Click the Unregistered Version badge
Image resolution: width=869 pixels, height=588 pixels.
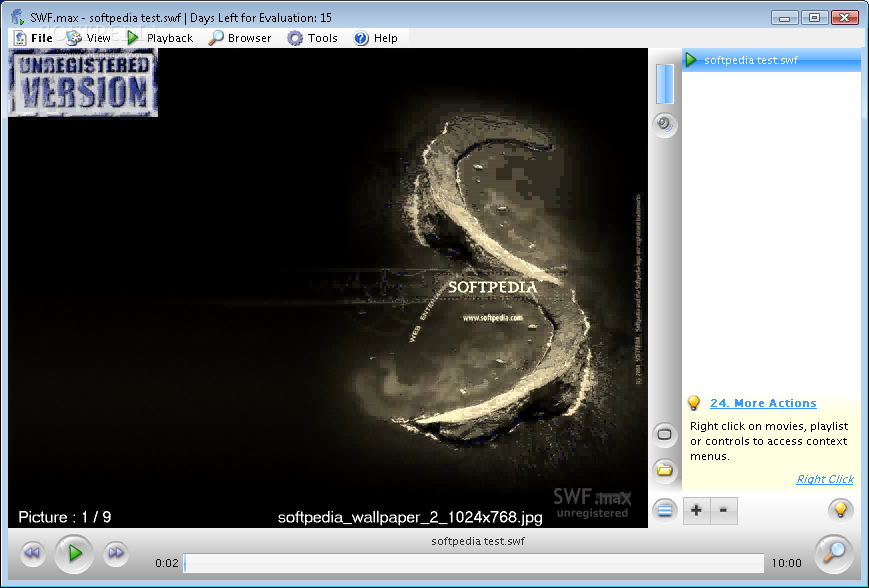83,83
